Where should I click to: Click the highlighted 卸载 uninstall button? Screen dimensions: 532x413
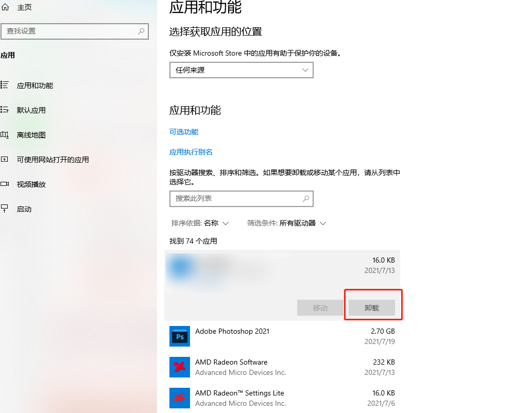372,307
